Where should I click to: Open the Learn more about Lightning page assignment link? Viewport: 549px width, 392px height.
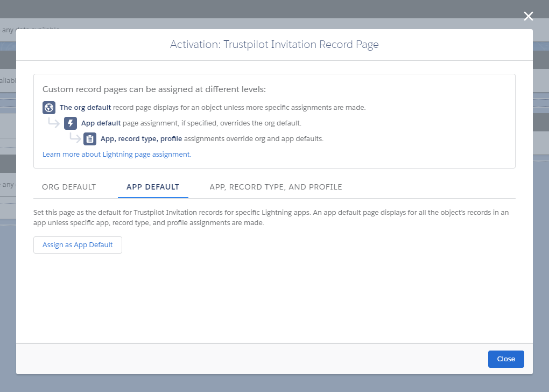coord(117,155)
